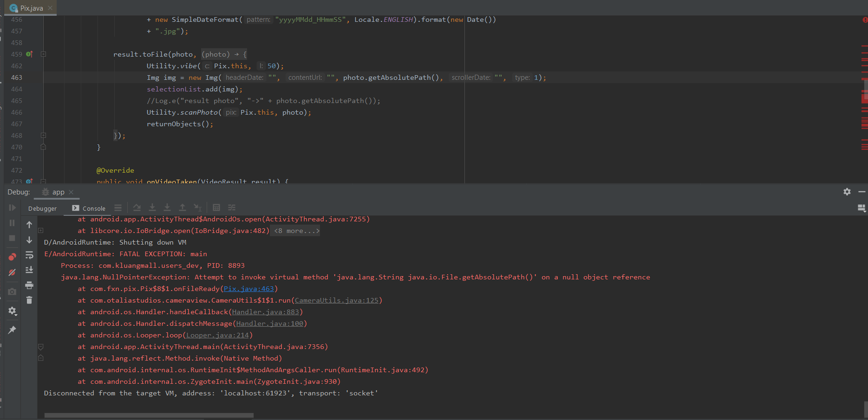Image resolution: width=868 pixels, height=420 pixels.
Task: Click the camera thread dump icon
Action: [13, 291]
